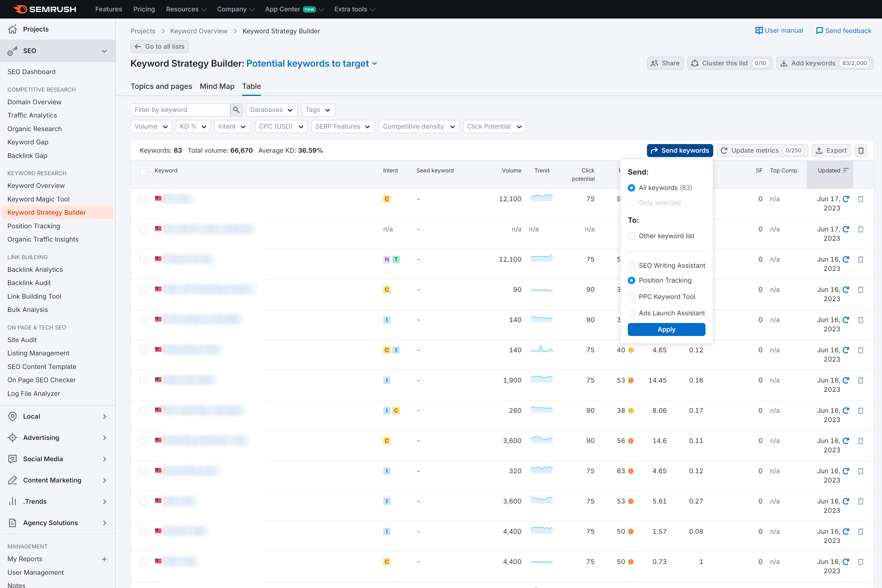882x588 pixels.
Task: Click the Send keywords button
Action: (x=680, y=150)
